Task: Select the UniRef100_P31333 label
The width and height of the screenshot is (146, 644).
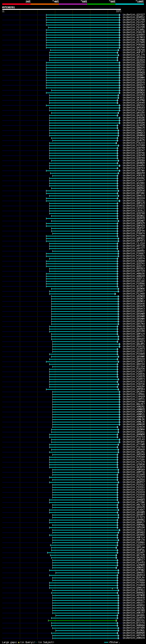Action: [x=134, y=143]
